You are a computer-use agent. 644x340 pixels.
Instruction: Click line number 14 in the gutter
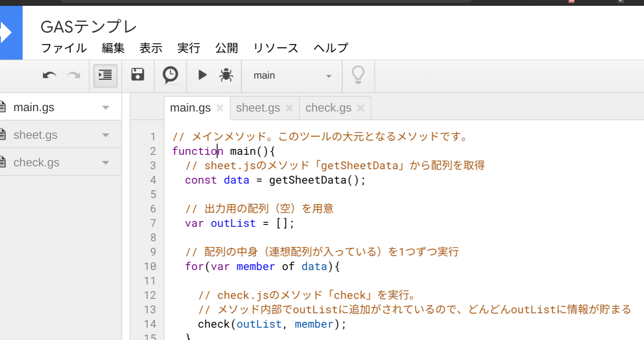pos(150,324)
